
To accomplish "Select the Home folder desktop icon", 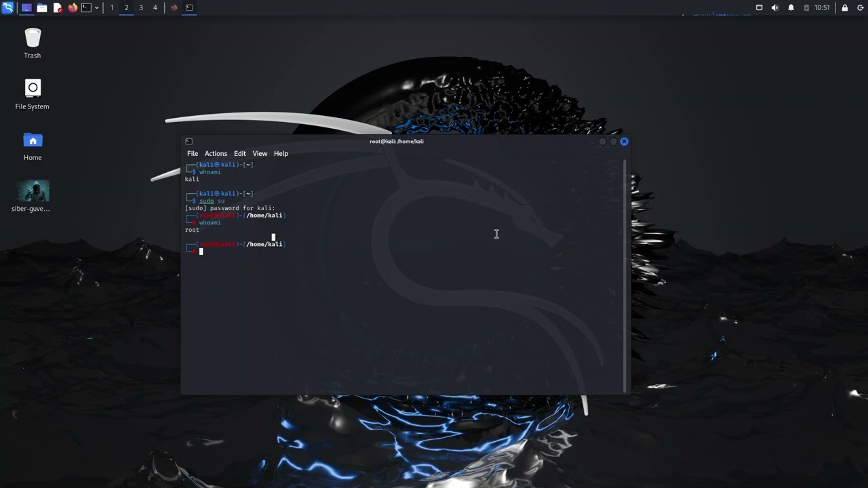I will pyautogui.click(x=33, y=146).
